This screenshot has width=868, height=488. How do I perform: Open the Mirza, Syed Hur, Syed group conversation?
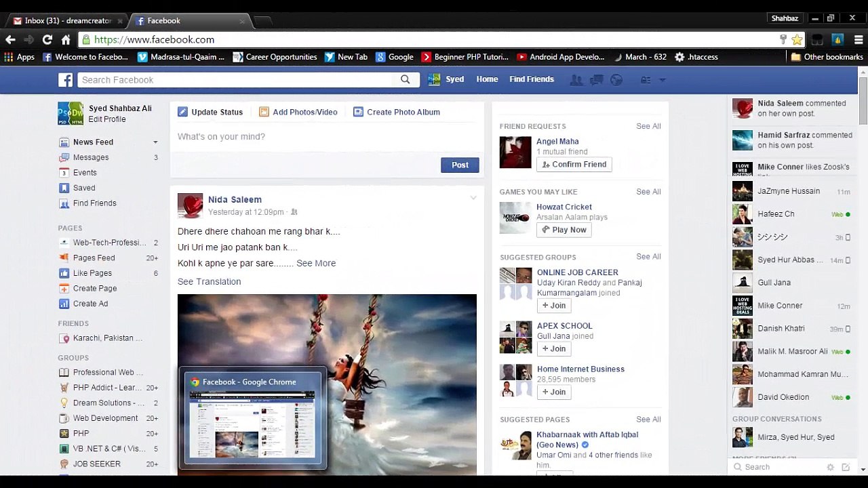pyautogui.click(x=791, y=437)
